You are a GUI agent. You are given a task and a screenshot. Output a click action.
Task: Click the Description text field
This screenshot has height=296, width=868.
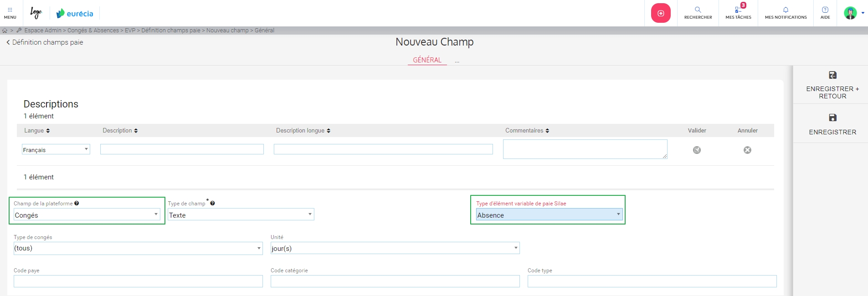[x=182, y=149]
